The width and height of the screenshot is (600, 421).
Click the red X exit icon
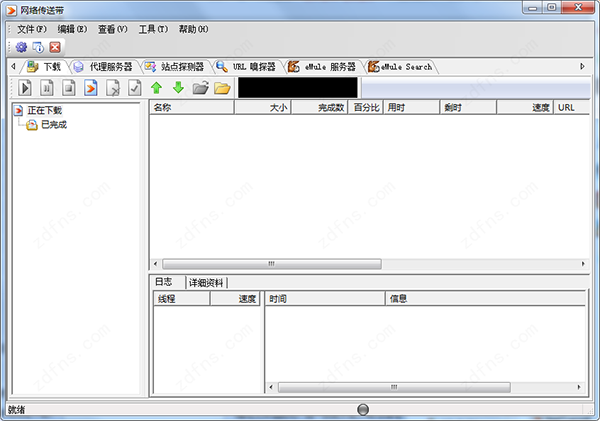[55, 47]
